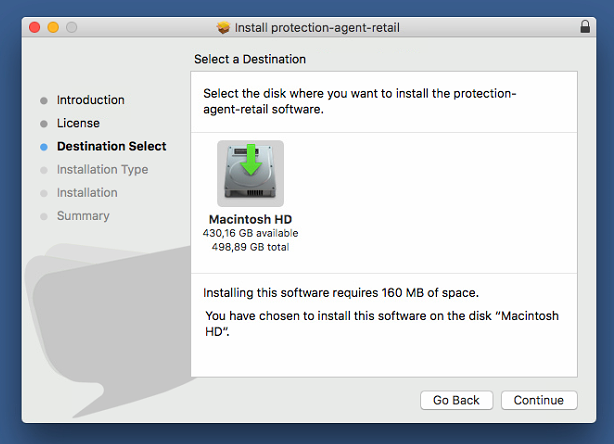Click the green download arrow on disk

pyautogui.click(x=251, y=159)
